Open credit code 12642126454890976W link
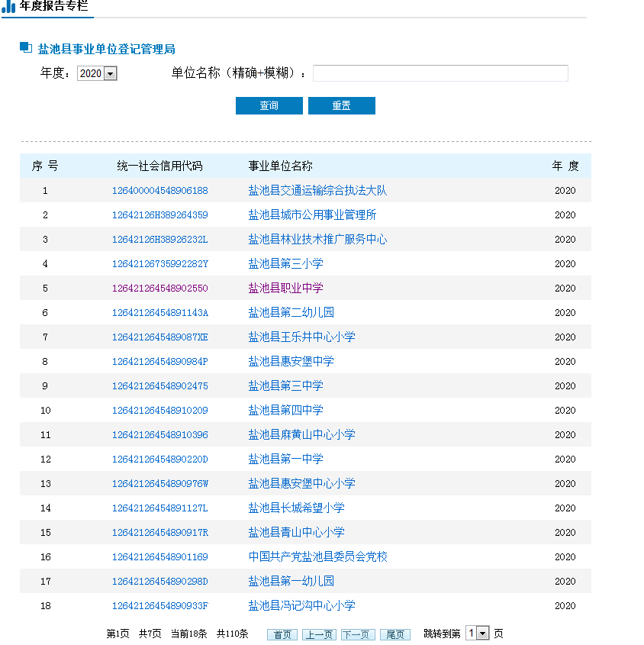The width and height of the screenshot is (644, 645). pos(160,483)
